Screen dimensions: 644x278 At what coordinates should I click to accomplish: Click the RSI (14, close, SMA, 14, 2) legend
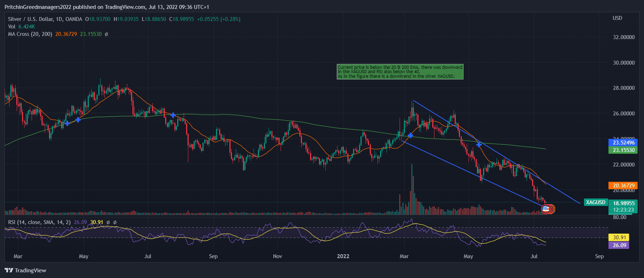(x=39, y=222)
